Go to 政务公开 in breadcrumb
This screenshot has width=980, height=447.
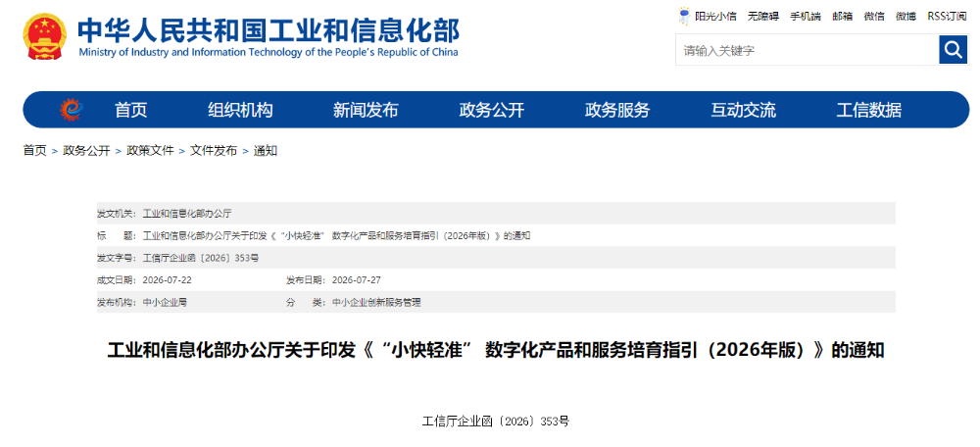86,150
